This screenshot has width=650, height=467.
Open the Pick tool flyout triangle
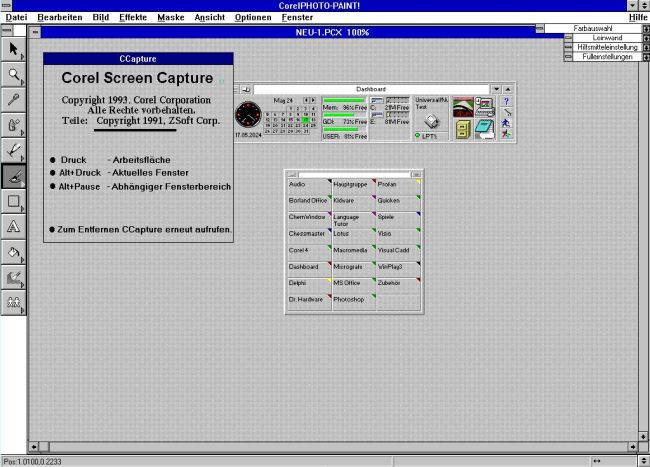[x=22, y=57]
